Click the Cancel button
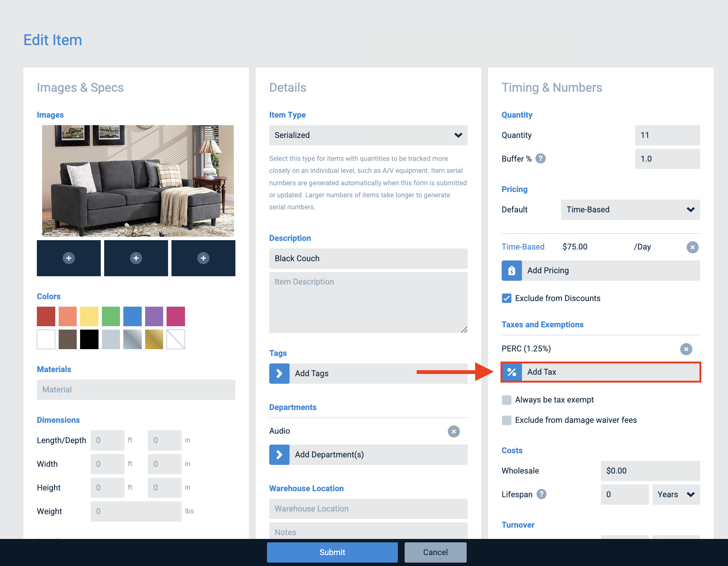728x566 pixels. 435,552
